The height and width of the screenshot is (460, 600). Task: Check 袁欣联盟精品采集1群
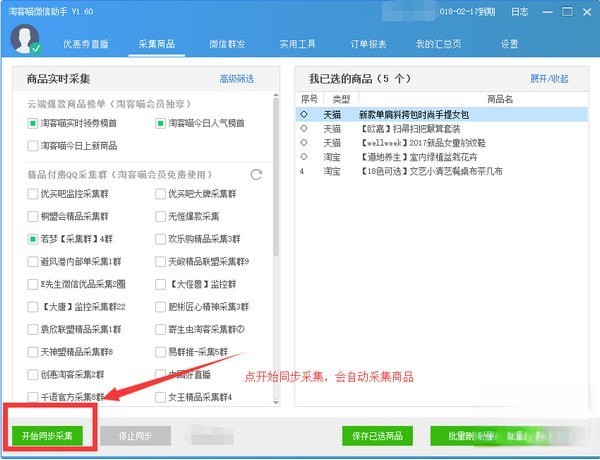[33, 330]
